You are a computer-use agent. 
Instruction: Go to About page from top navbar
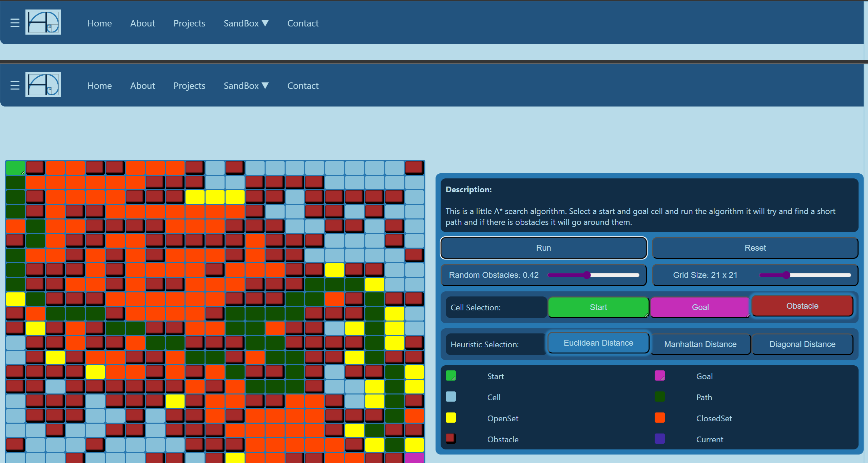(x=142, y=23)
